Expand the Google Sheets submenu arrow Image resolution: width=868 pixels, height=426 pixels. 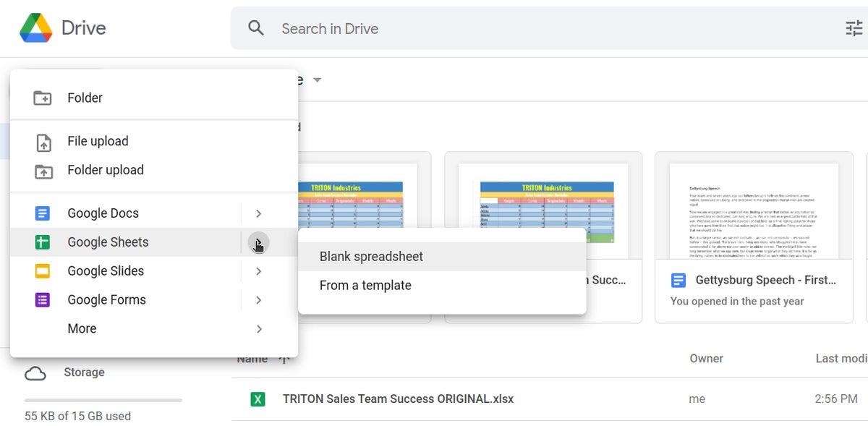pos(258,242)
